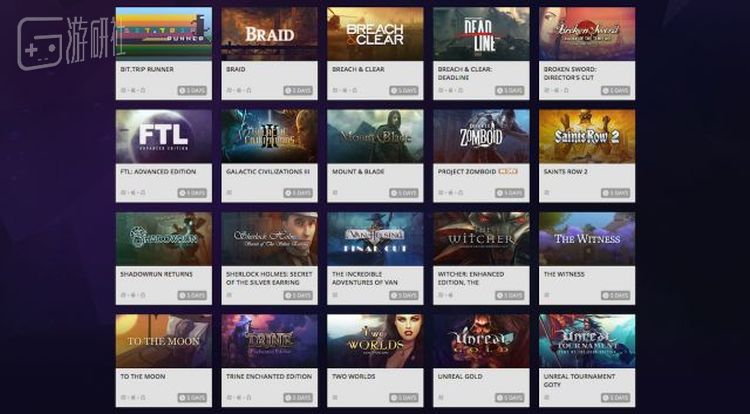Click the Windows platform icon under Two Worlds
The image size is (750, 414).
335,397
